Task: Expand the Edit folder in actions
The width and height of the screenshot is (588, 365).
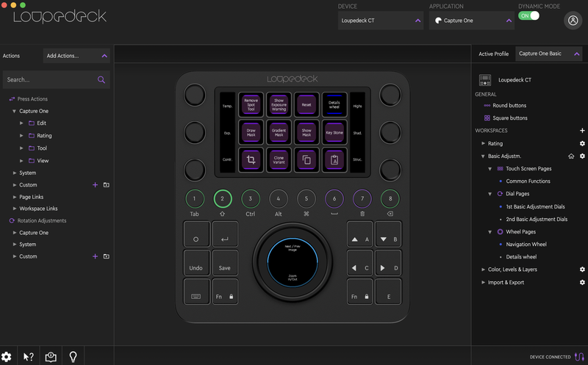Action: click(21, 123)
